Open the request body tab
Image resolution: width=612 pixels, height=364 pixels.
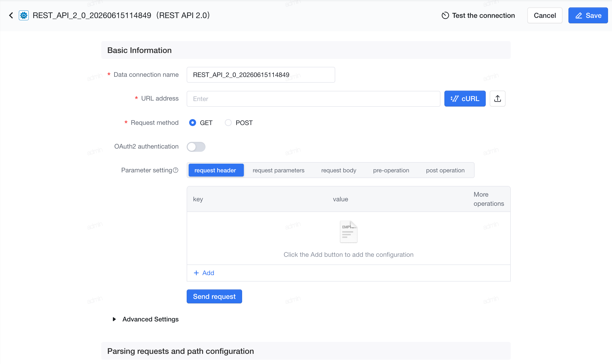click(x=338, y=170)
